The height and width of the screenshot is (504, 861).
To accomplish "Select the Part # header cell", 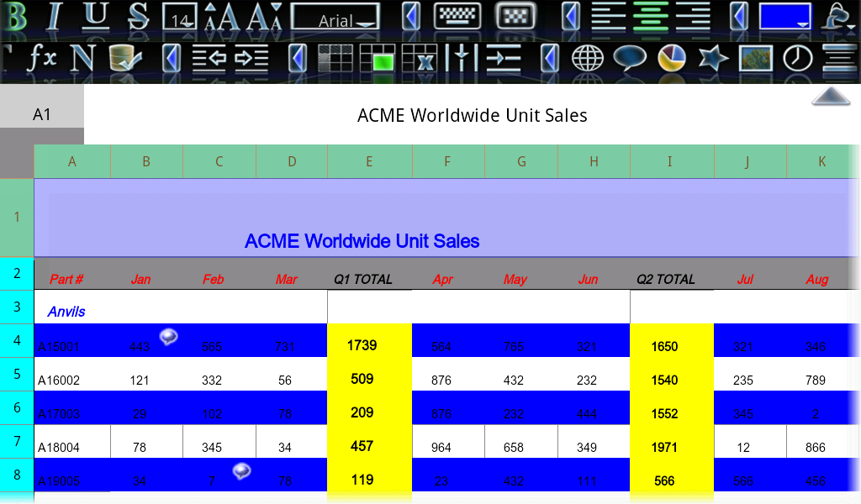I will click(x=72, y=273).
